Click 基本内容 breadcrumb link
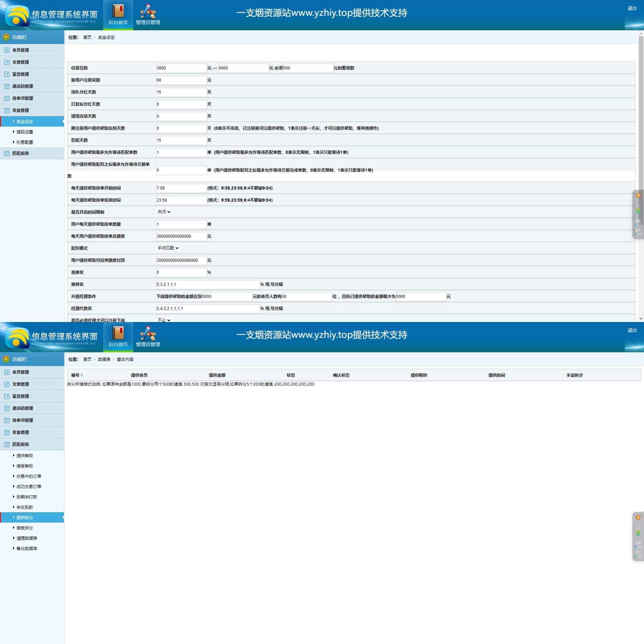This screenshot has width=644, height=644. (125, 359)
